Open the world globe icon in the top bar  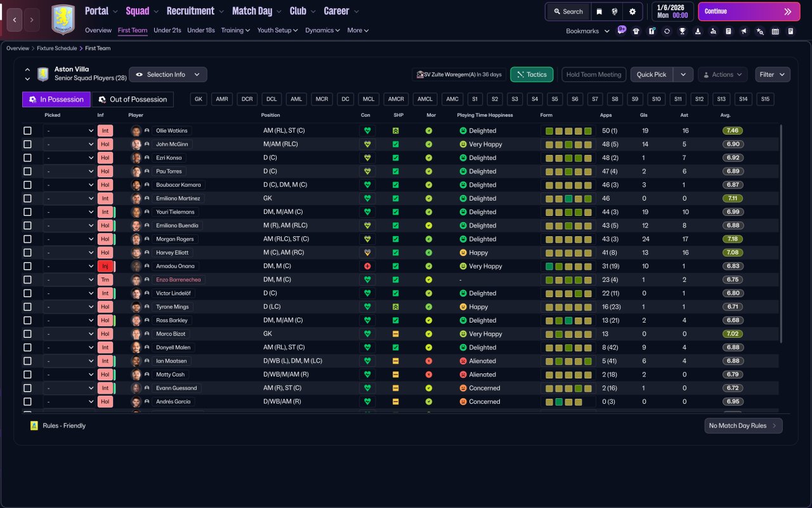(x=615, y=11)
